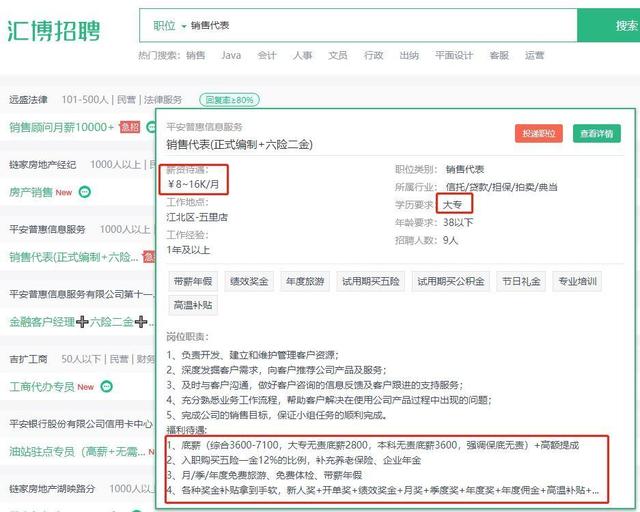Click popup title 销售代表(正式编制+六险二金)

pos(240,144)
